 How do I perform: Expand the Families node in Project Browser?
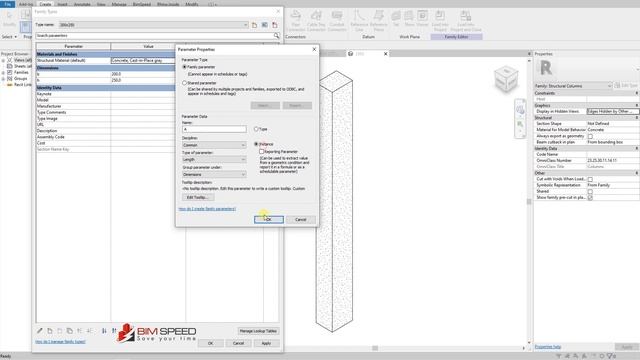pyautogui.click(x=3, y=73)
